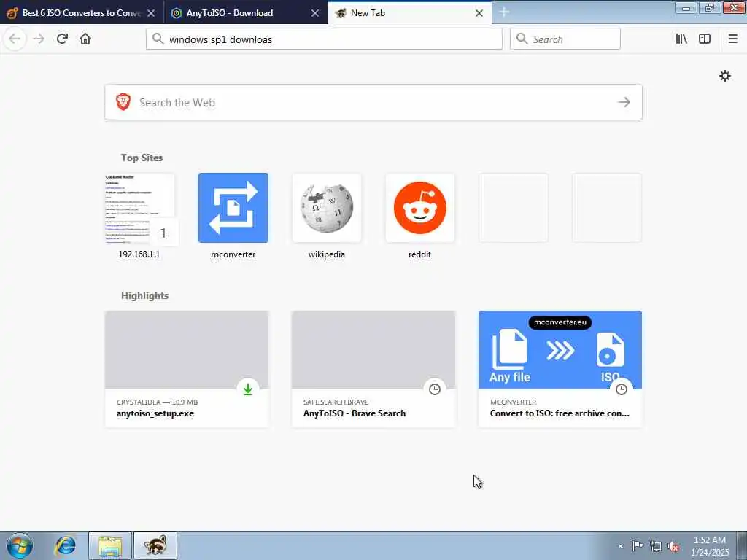Click the last empty top site placeholder
Image resolution: width=747 pixels, height=560 pixels.
coord(606,208)
